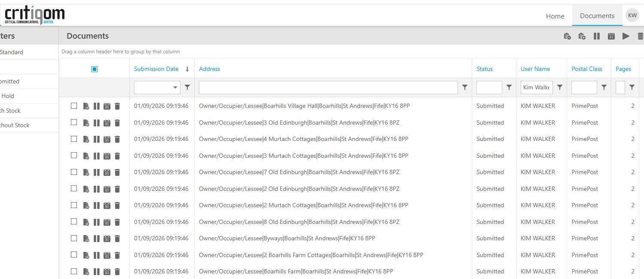Open the calendar for the 8 Old Edinburgh row
644x279 pixels.
(107, 222)
